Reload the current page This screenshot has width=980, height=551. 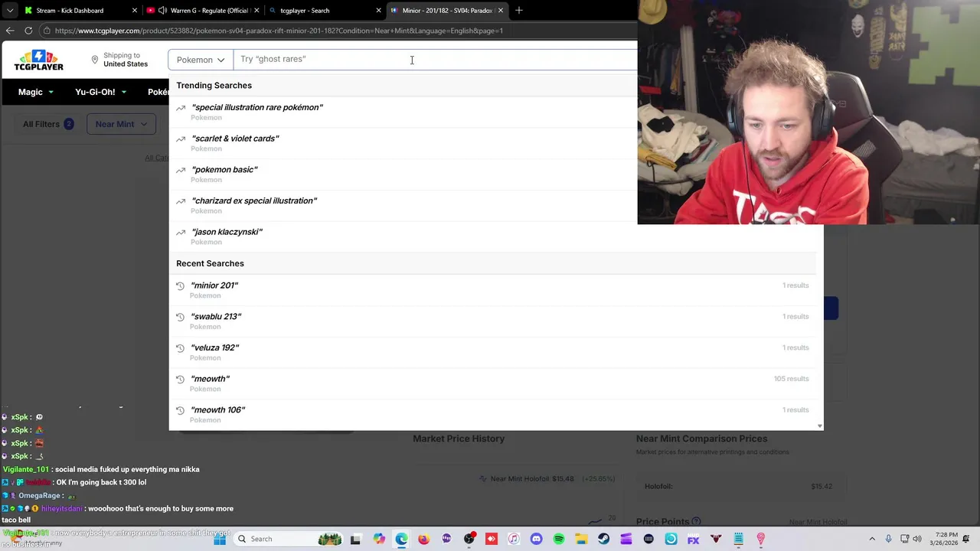[28, 31]
